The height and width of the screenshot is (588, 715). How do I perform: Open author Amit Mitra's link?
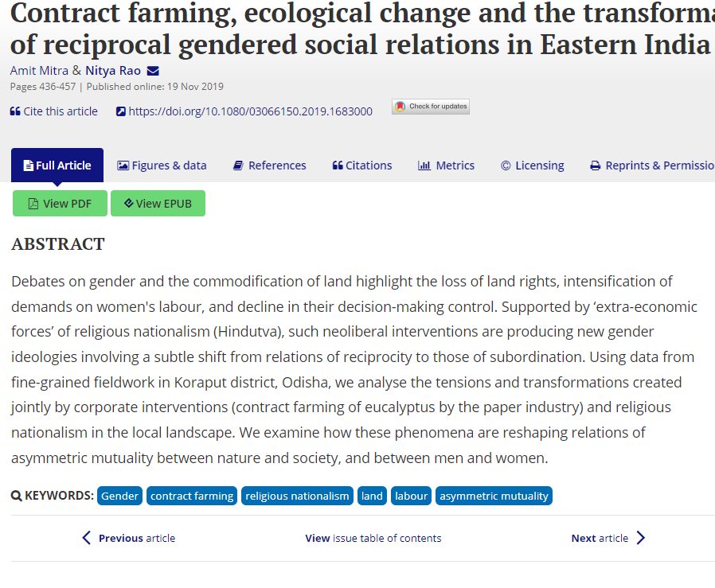click(39, 71)
